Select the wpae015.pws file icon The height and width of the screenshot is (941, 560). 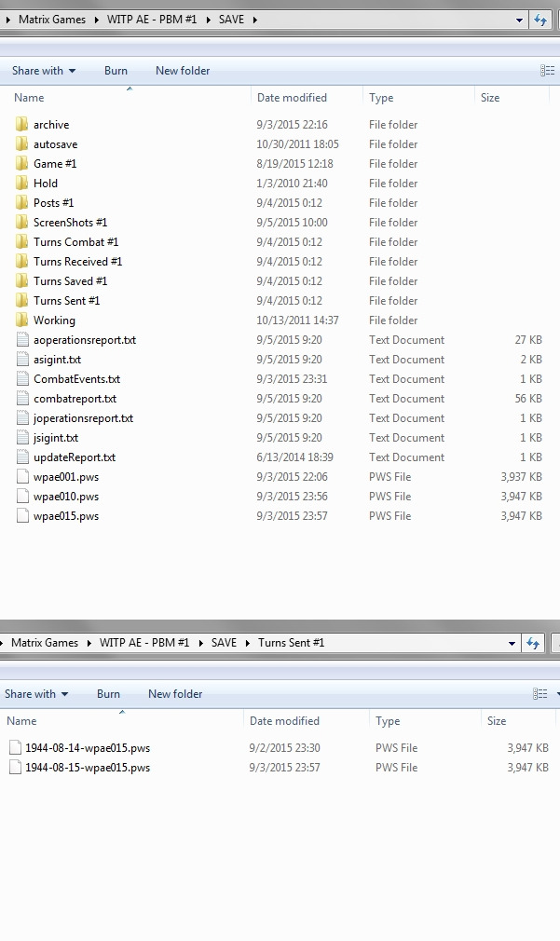pos(22,516)
